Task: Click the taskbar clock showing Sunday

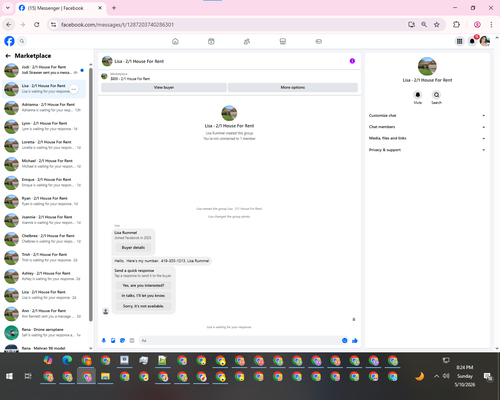Action: pos(465,376)
